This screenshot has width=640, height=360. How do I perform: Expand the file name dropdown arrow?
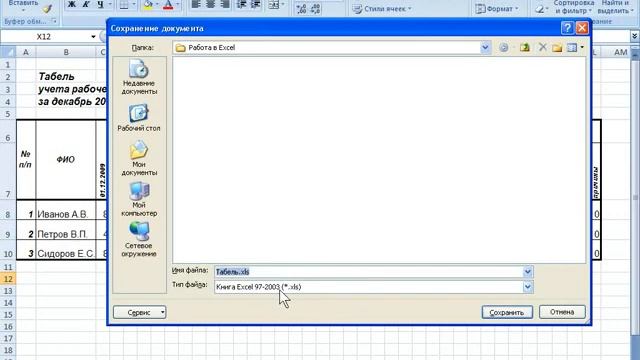click(527, 272)
